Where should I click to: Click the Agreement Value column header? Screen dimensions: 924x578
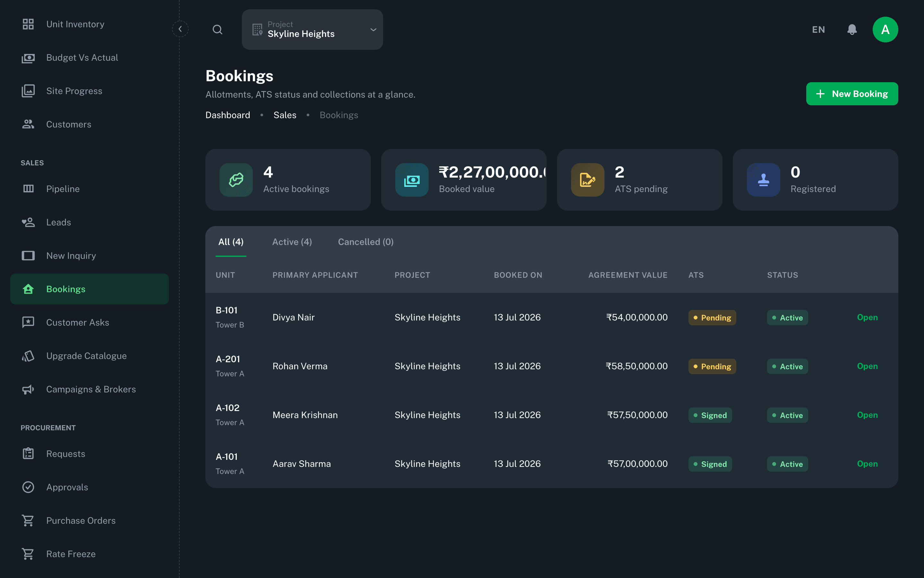click(628, 275)
